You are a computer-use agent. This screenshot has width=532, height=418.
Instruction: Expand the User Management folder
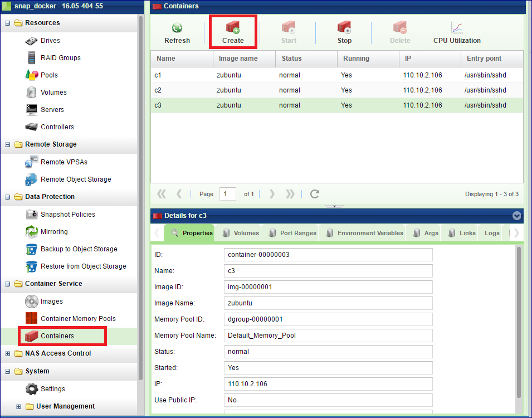coord(18,406)
